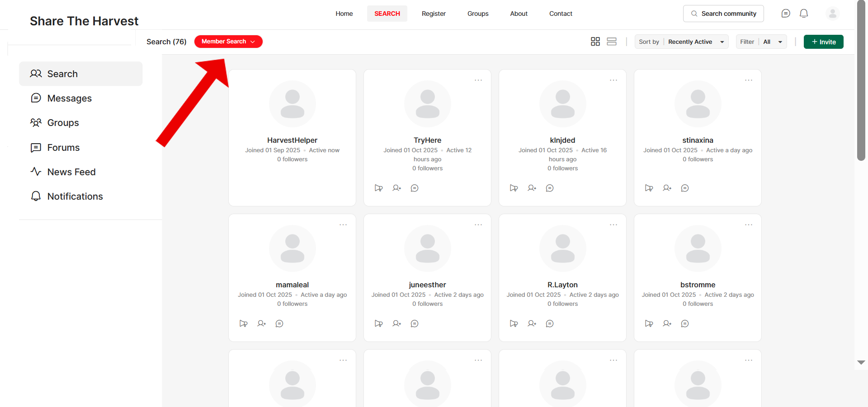The image size is (868, 407).
Task: Open more options on R.Layton's card
Action: (613, 225)
